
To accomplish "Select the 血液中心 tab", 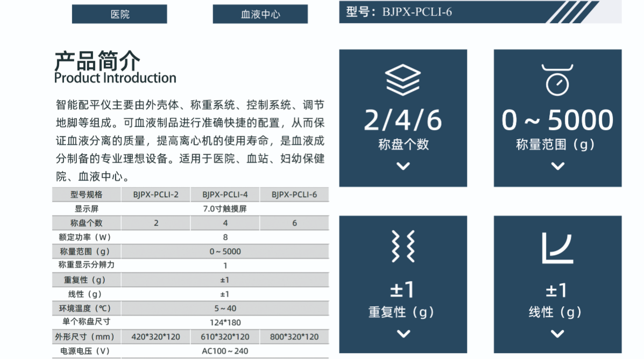I will [x=260, y=14].
